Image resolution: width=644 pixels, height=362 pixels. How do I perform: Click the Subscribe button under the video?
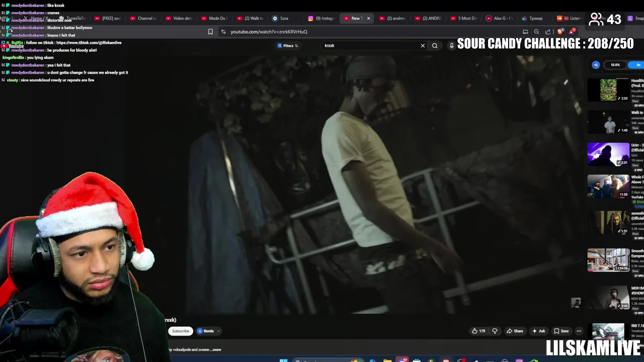[x=180, y=331]
